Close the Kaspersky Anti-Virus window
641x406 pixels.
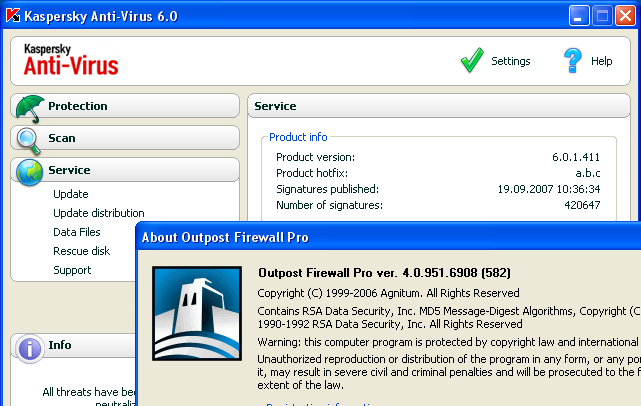[x=625, y=16]
